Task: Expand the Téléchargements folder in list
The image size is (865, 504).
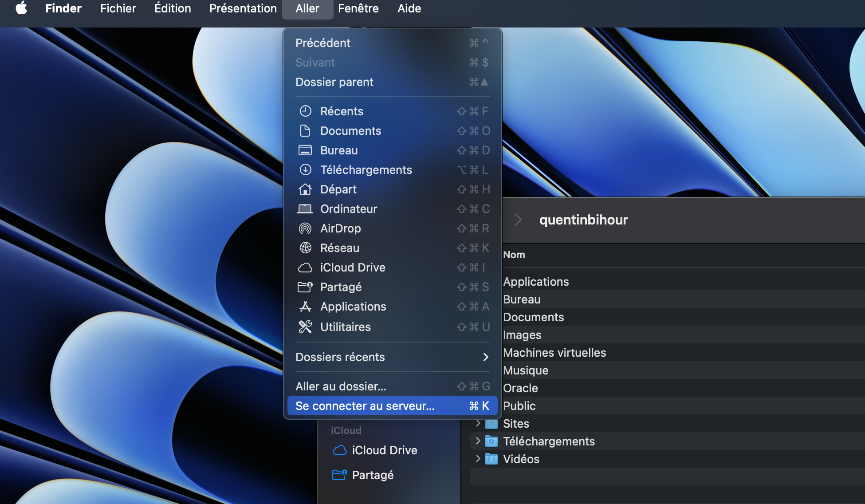Action: 478,441
